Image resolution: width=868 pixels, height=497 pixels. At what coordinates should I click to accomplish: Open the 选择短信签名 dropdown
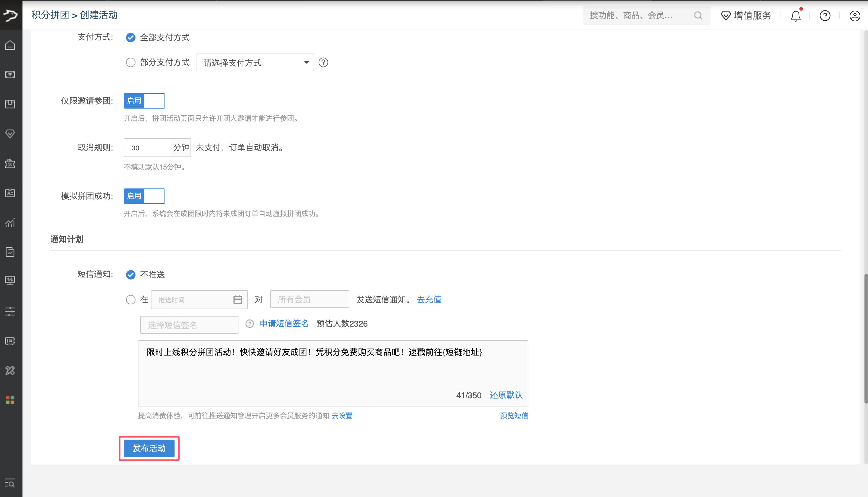(189, 325)
